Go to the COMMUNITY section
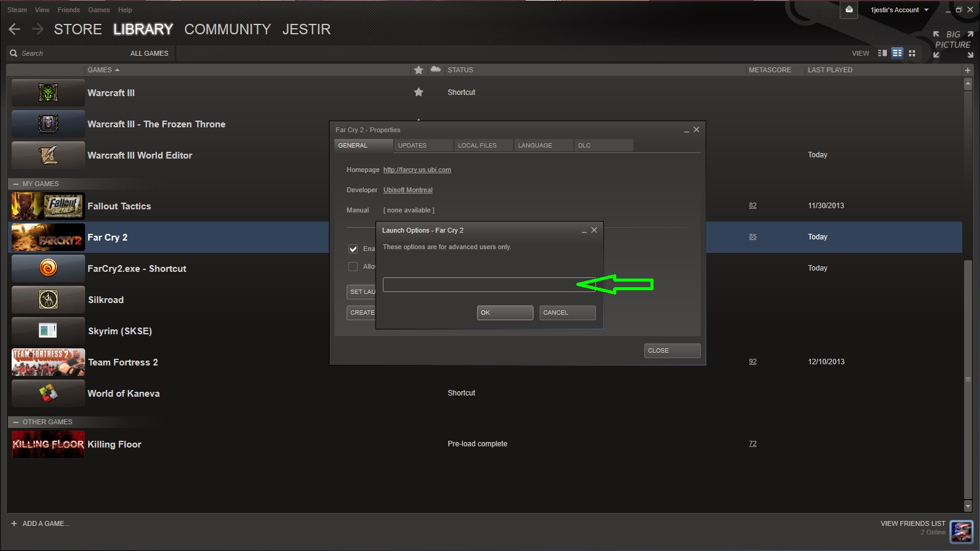Image resolution: width=980 pixels, height=551 pixels. 227,29
